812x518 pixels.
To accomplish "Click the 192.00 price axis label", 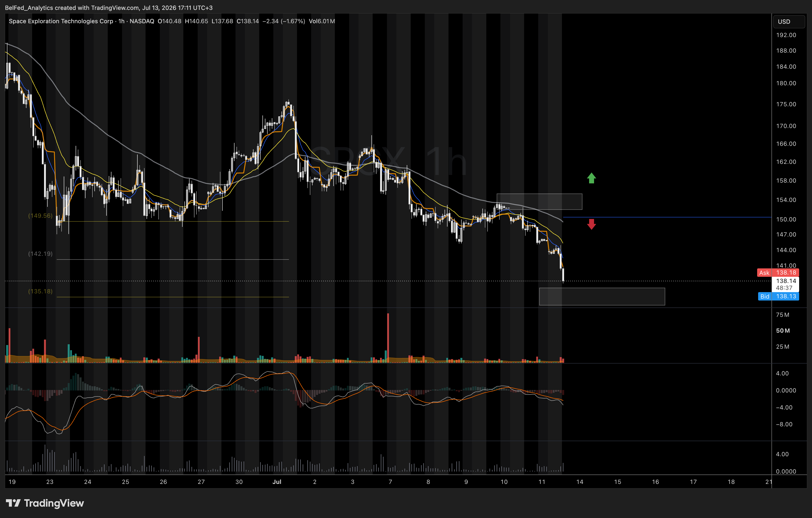I will [786, 35].
